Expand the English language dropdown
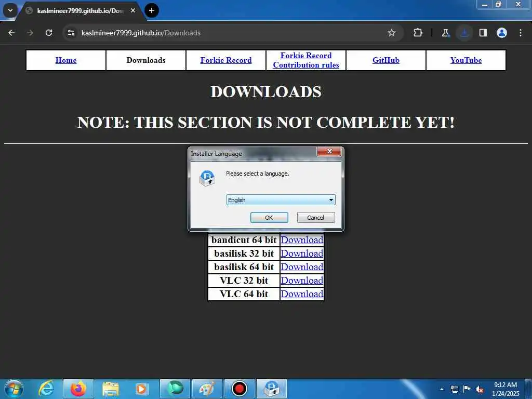 281,200
